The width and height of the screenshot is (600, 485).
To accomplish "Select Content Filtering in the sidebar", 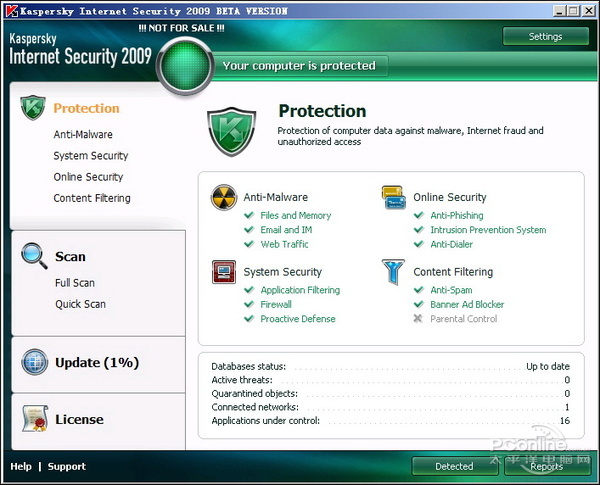I will [92, 198].
